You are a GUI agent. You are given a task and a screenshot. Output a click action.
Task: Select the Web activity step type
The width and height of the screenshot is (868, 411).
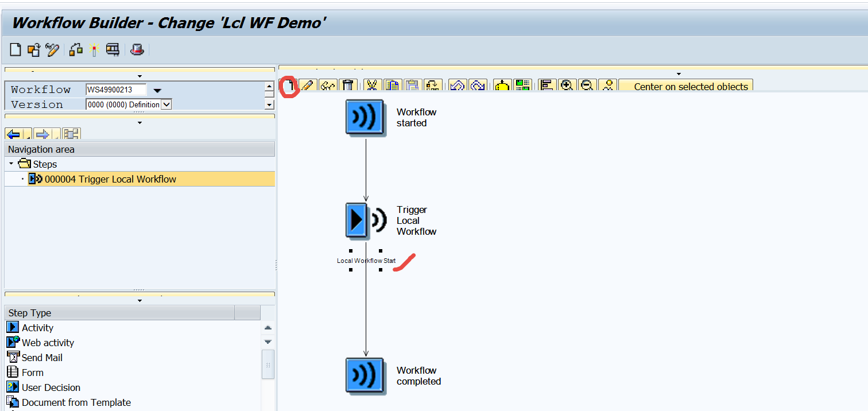pyautogui.click(x=40, y=343)
